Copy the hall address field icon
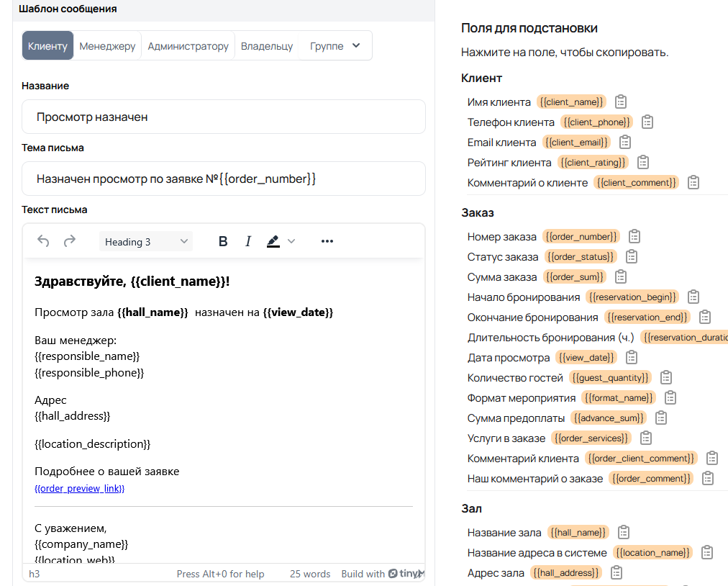Screen dimensions: 728x586 (616, 572)
